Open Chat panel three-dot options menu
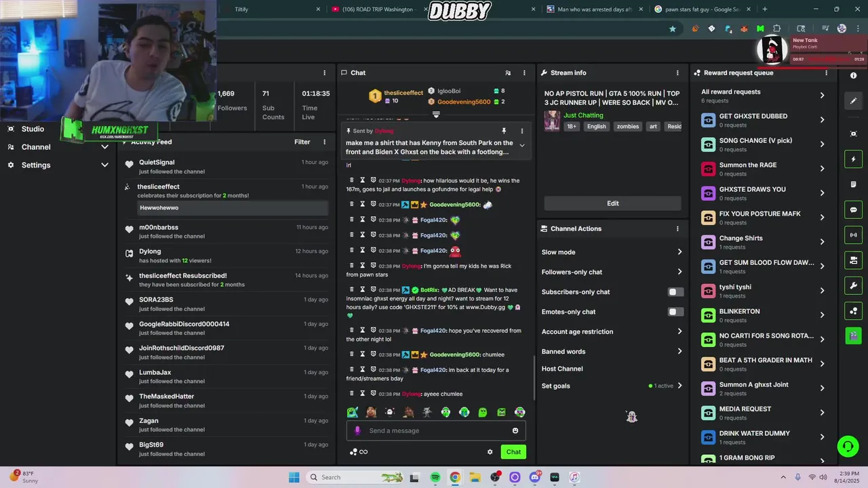 pyautogui.click(x=524, y=73)
